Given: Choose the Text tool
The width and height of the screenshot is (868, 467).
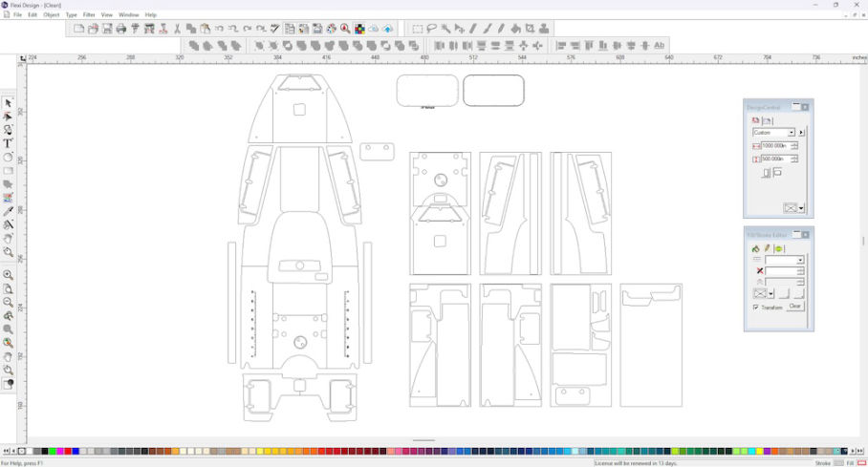Looking at the screenshot, I should 8,143.
